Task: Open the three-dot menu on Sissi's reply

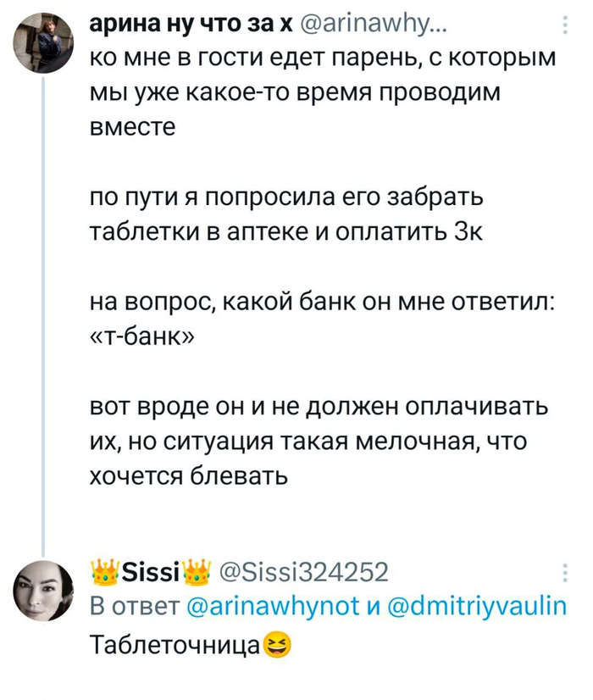Action: tap(566, 575)
